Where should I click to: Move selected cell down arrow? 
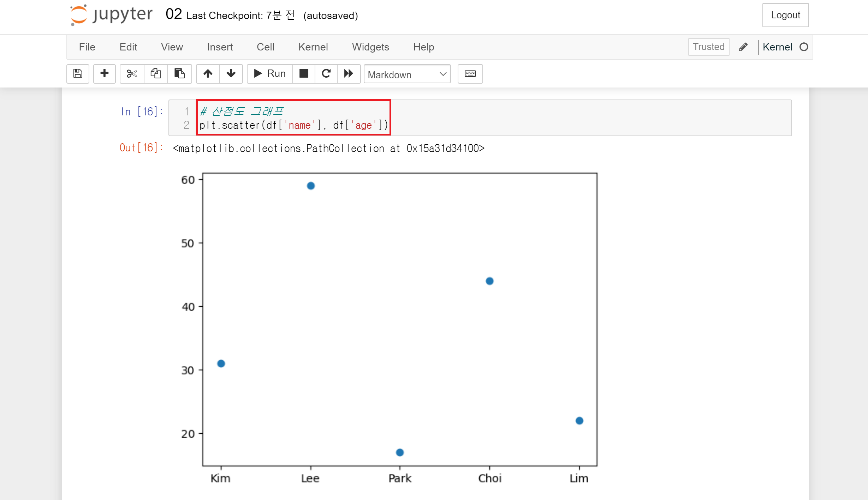tap(231, 73)
